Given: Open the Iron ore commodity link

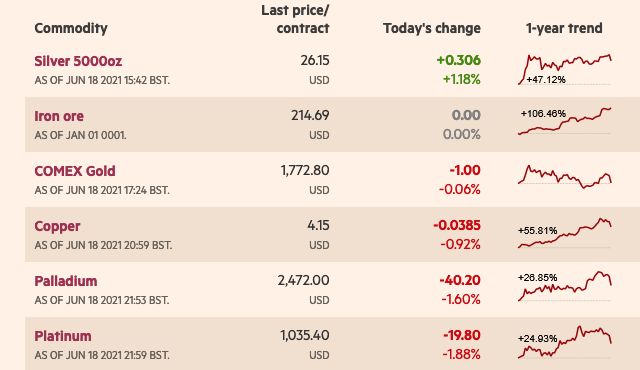Looking at the screenshot, I should (59, 116).
